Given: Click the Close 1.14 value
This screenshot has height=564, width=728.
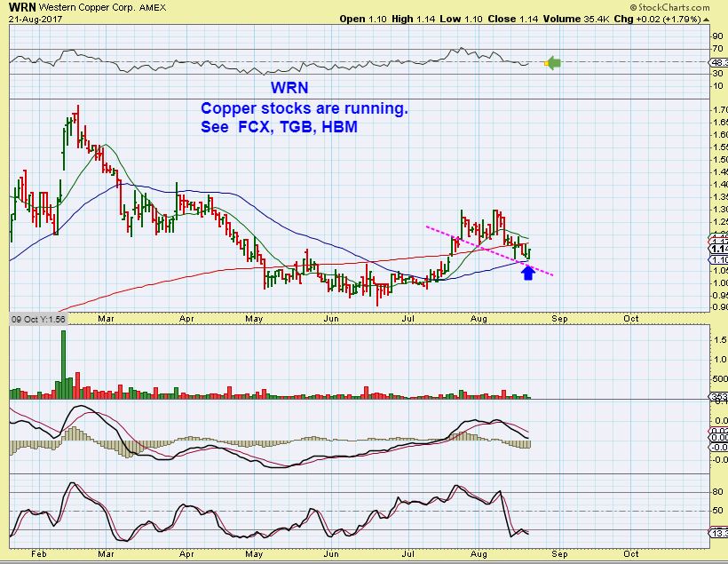Looking at the screenshot, I should coord(513,19).
